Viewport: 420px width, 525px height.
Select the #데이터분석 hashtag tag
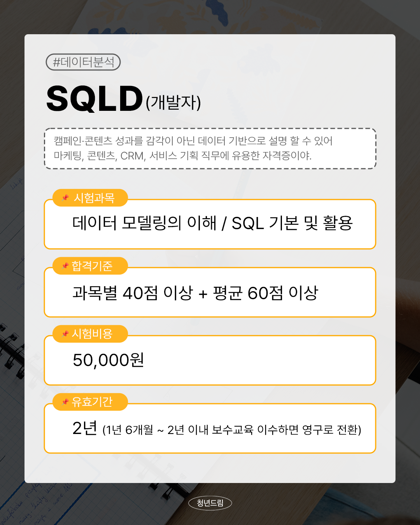pyautogui.click(x=83, y=62)
